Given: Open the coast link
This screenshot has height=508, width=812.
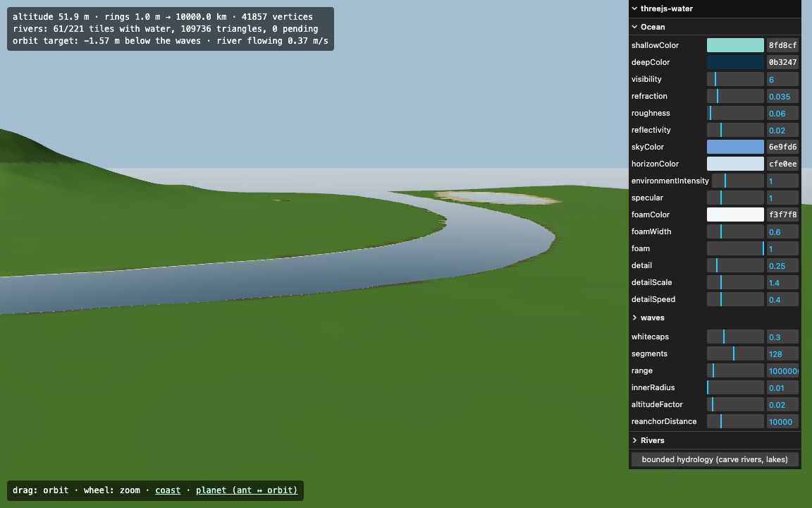Looking at the screenshot, I should (x=168, y=490).
